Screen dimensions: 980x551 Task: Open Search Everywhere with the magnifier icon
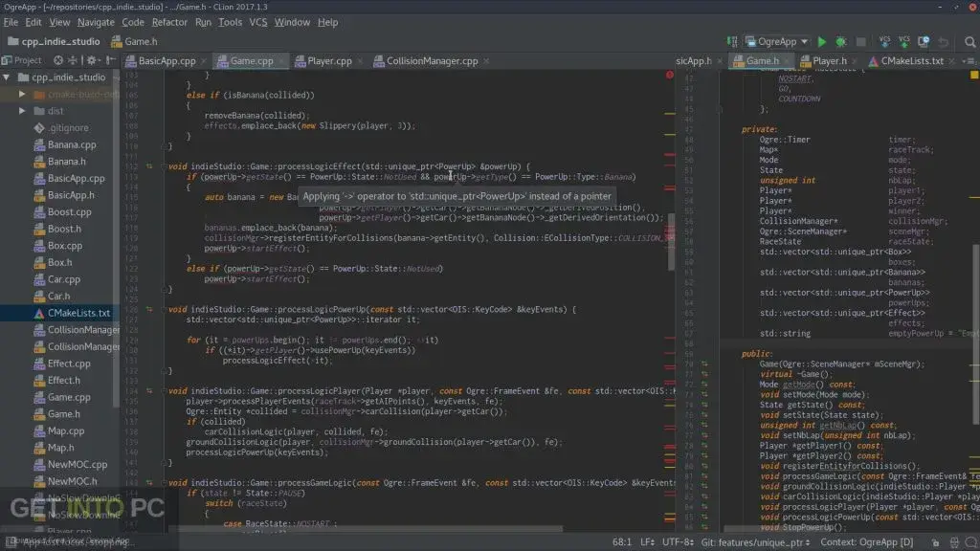coord(969,41)
